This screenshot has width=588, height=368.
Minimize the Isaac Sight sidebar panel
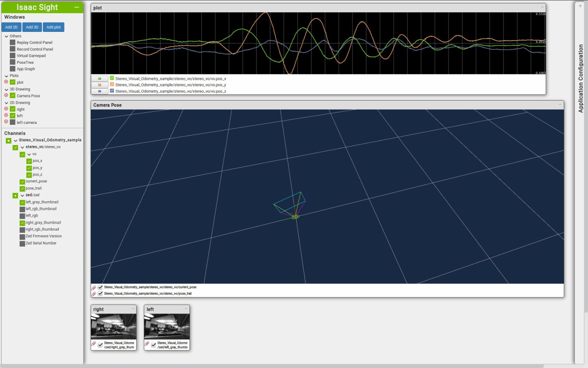pyautogui.click(x=76, y=7)
